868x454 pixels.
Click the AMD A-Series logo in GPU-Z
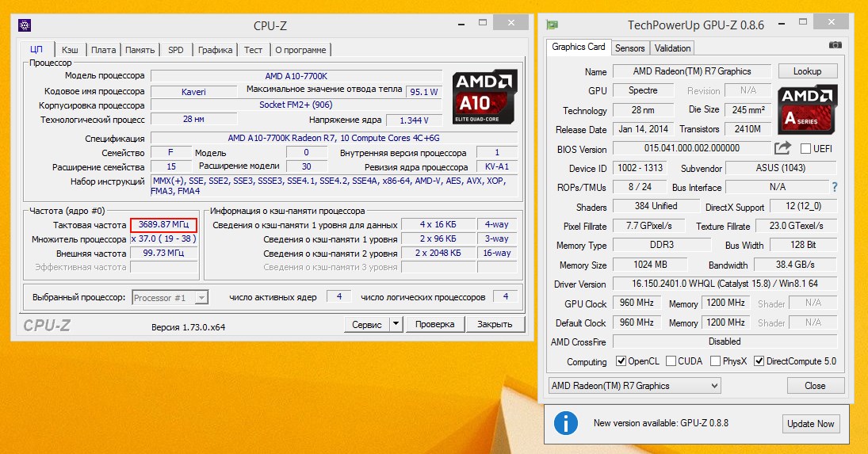[x=807, y=109]
